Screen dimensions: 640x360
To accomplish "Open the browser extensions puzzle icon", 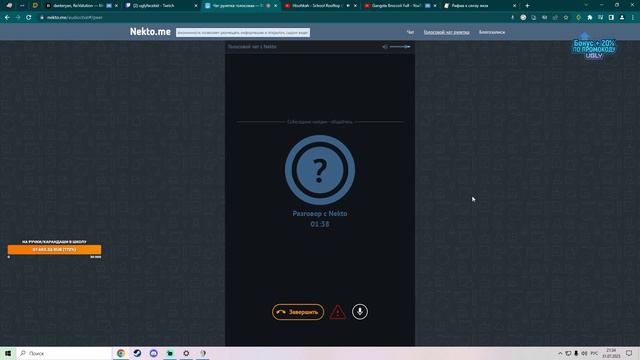I will pyautogui.click(x=590, y=18).
